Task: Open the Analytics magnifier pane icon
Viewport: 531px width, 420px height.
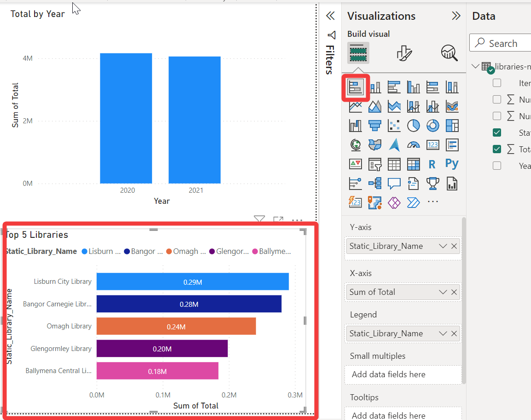Action: [449, 53]
